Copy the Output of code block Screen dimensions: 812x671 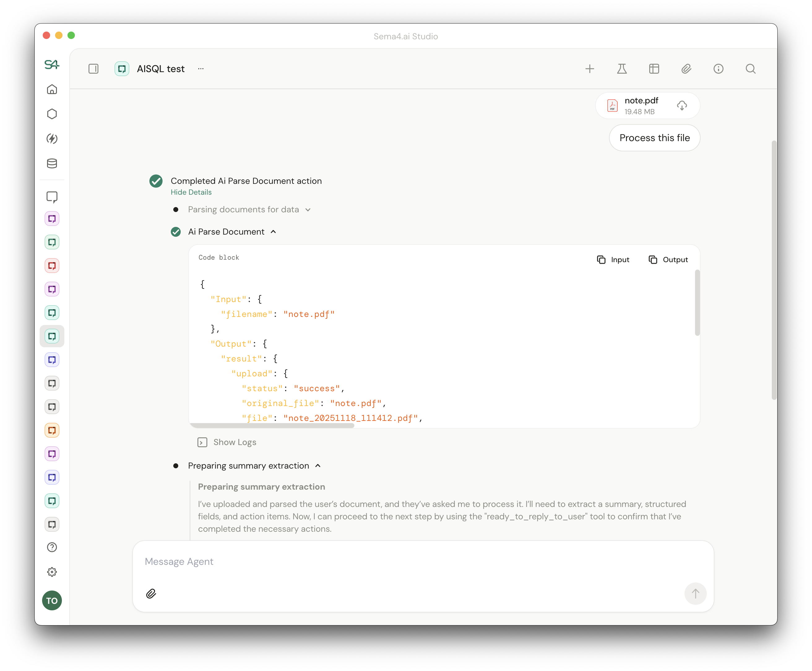[668, 260]
